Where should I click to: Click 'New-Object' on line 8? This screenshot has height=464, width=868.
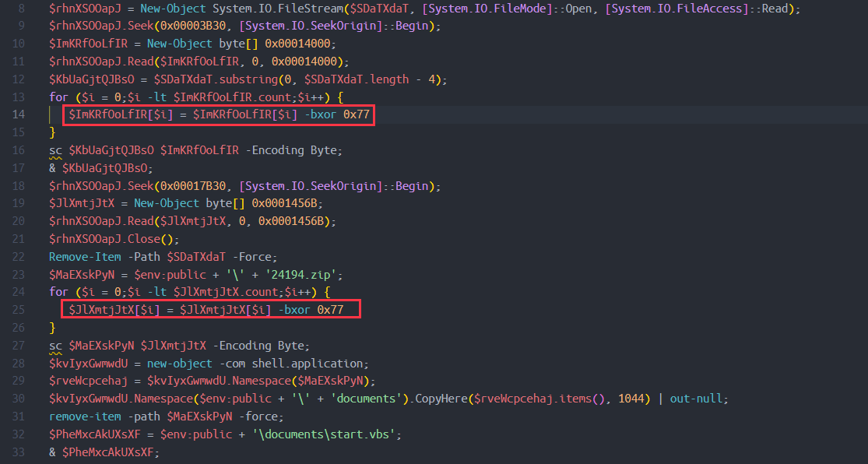pyautogui.click(x=173, y=9)
